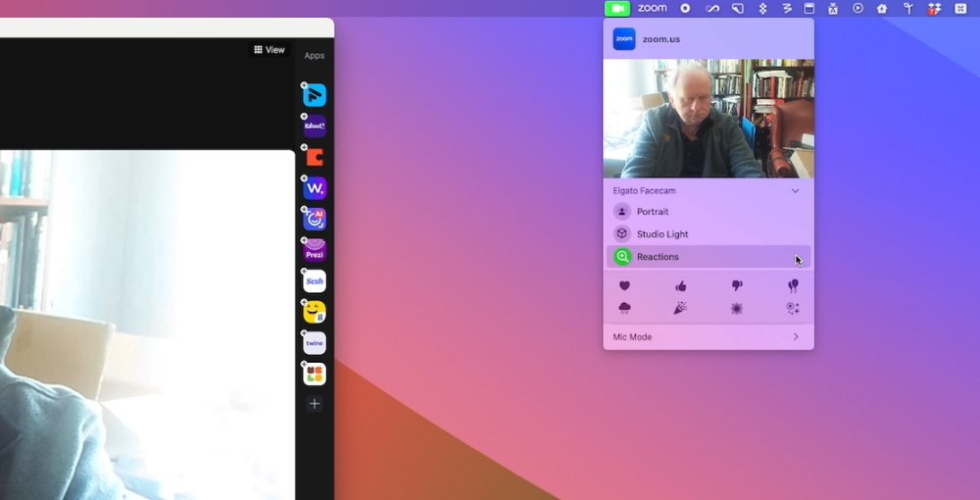Expand the Elgato Facecam chevron dropdown
The width and height of the screenshot is (980, 500).
(795, 190)
